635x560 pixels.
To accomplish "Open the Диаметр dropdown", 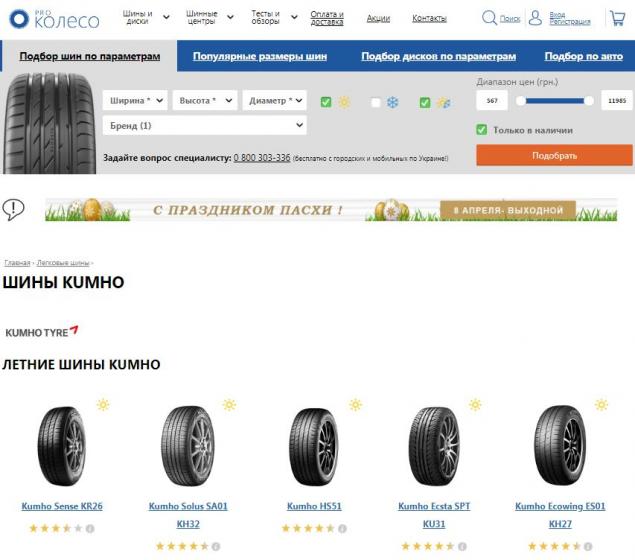I will [x=275, y=100].
